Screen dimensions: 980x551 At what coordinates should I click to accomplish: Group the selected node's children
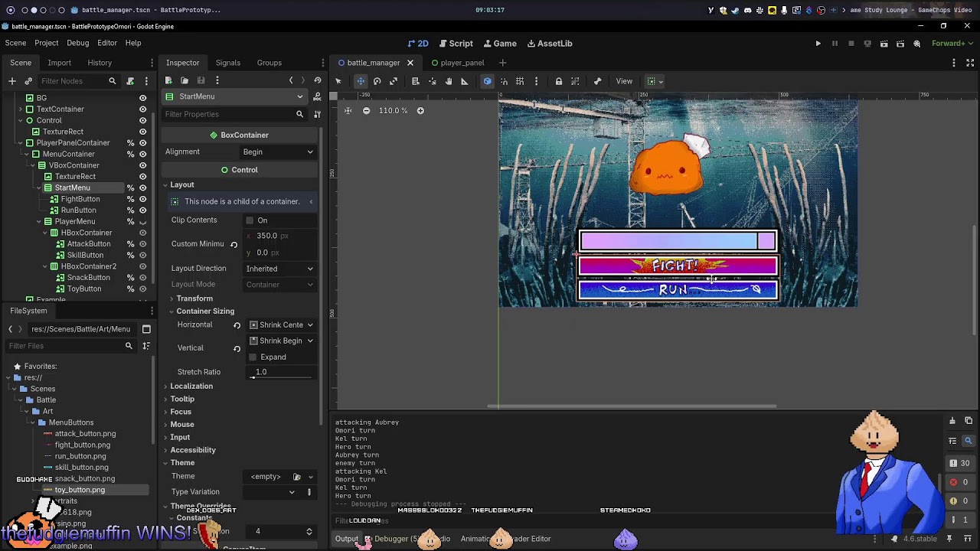[x=575, y=81]
